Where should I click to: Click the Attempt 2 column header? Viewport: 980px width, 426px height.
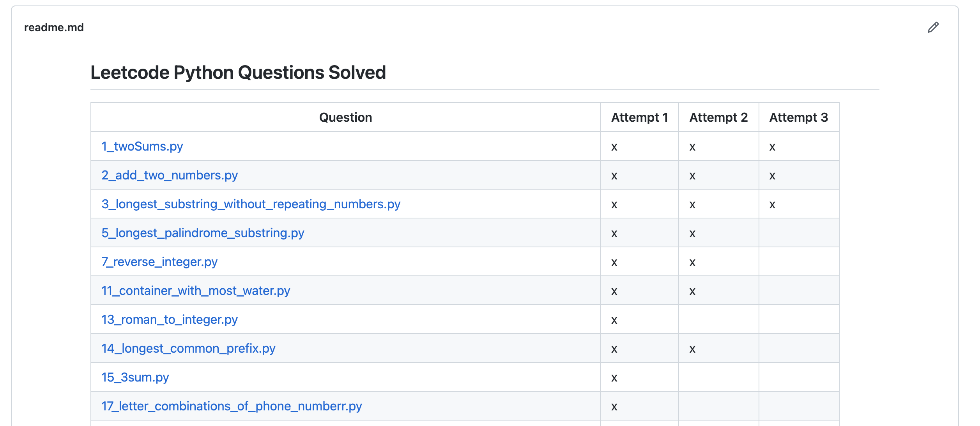[x=718, y=117]
